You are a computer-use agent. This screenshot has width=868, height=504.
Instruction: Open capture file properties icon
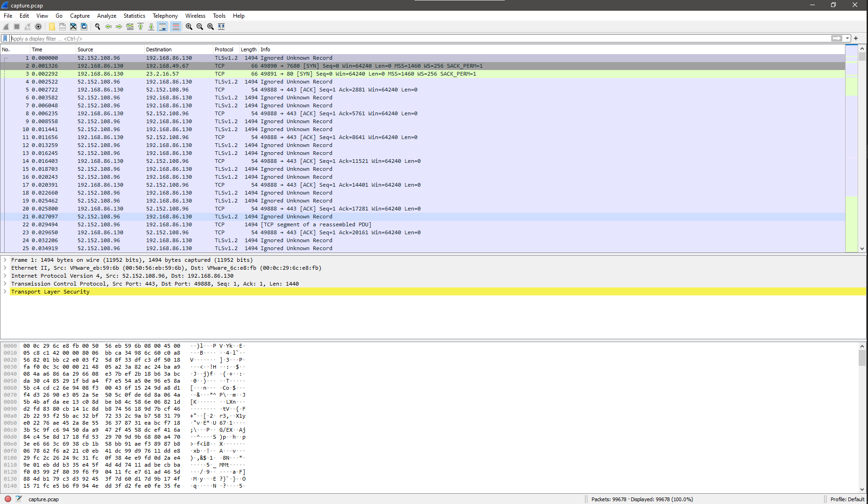(x=19, y=499)
